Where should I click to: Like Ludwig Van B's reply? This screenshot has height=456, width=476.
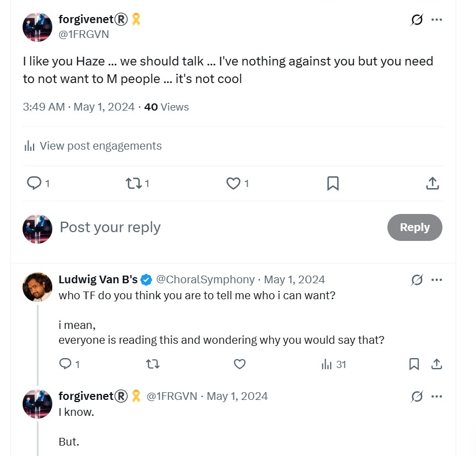click(x=239, y=364)
